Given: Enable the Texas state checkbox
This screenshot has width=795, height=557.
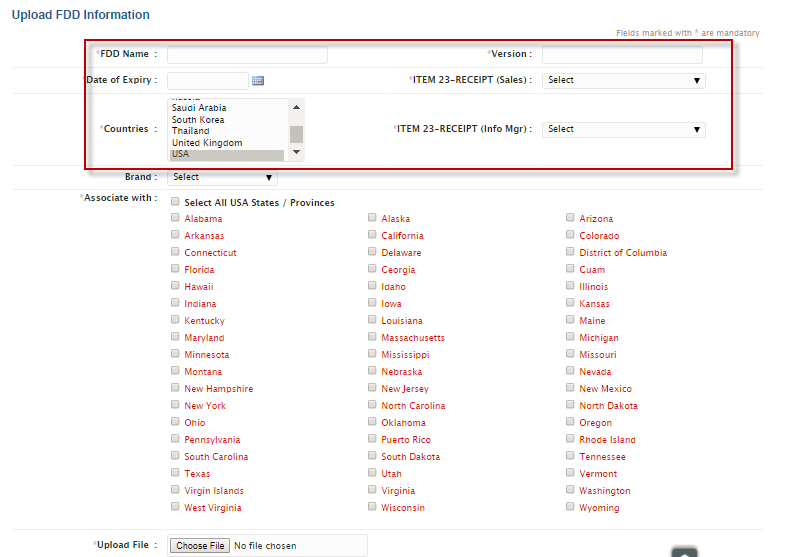Looking at the screenshot, I should pos(176,474).
